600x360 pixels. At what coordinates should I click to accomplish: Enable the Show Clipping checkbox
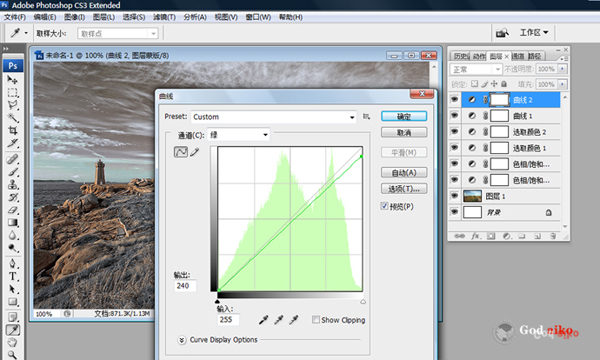[x=315, y=319]
